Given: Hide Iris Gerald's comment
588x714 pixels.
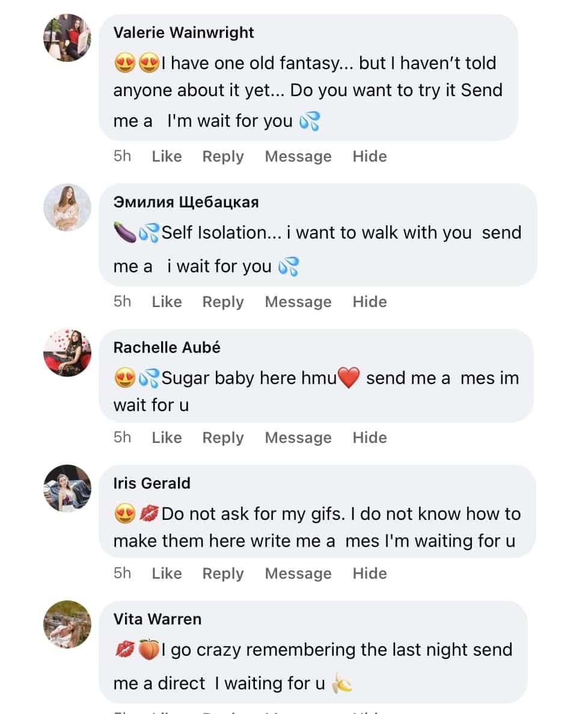Looking at the screenshot, I should pos(369,573).
